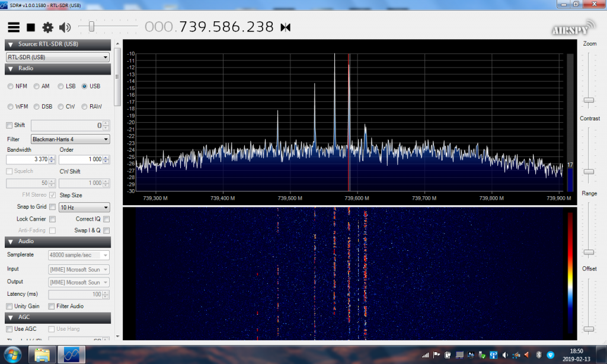
Task: Open the Blackman-Harris 4 filter dropdown
Action: pyautogui.click(x=70, y=139)
